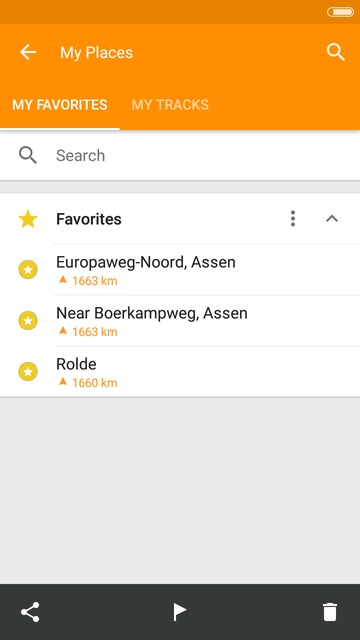The image size is (360, 640).
Task: Tap the back arrow in header
Action: point(28,52)
